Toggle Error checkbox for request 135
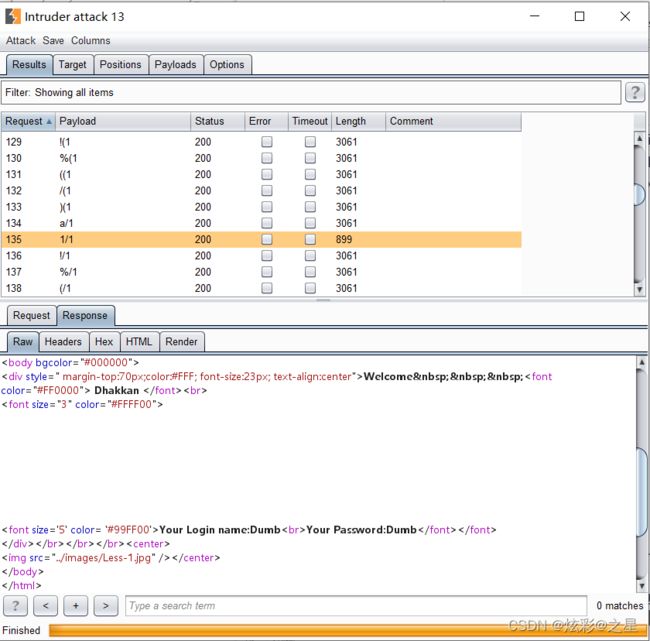Screen dimensions: 650x641 267,239
